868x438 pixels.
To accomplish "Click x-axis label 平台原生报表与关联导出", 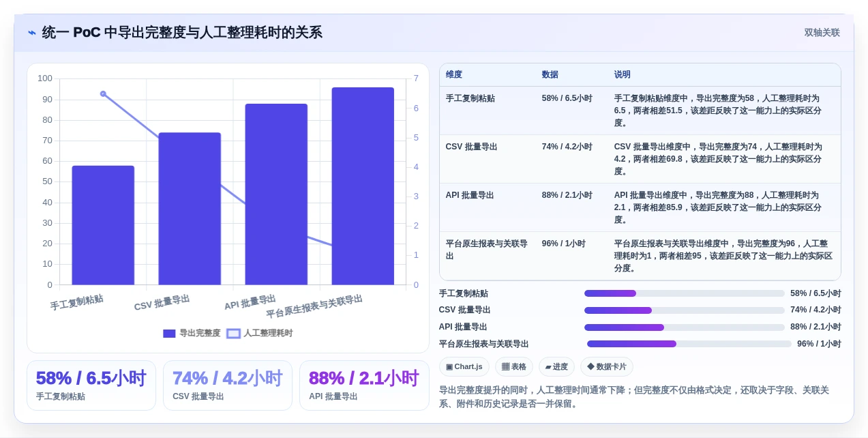I will 314,306.
